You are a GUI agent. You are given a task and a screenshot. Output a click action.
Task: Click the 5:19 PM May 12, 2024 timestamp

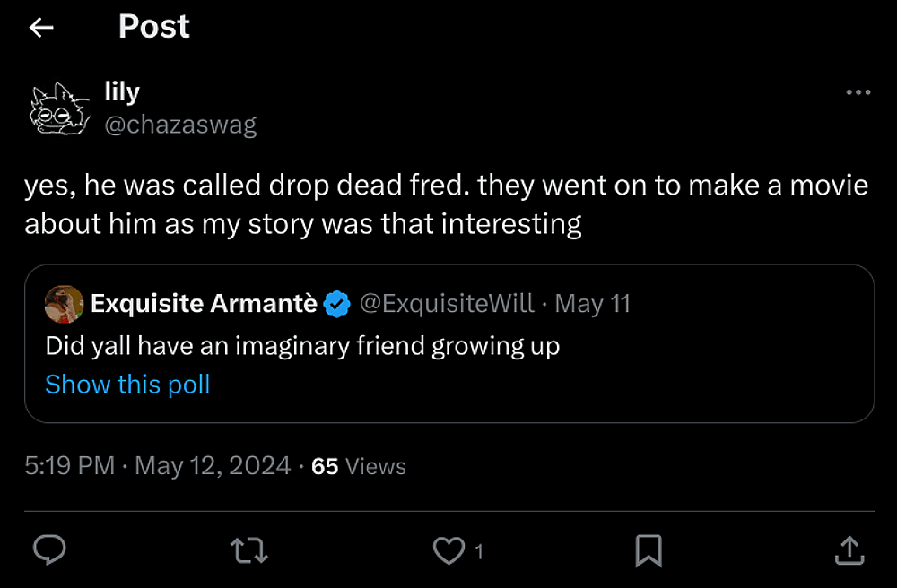tap(158, 466)
